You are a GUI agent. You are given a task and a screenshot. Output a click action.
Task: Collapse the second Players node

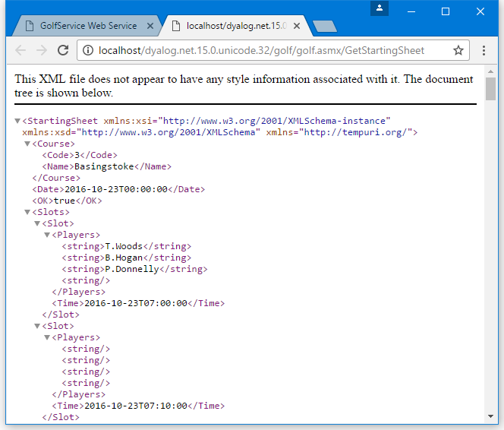pyautogui.click(x=47, y=337)
